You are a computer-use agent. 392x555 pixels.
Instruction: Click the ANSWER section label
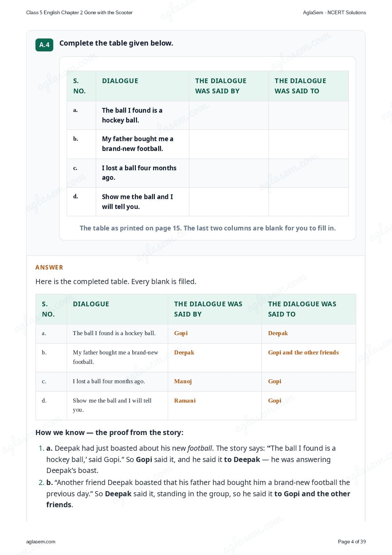pyautogui.click(x=49, y=267)
